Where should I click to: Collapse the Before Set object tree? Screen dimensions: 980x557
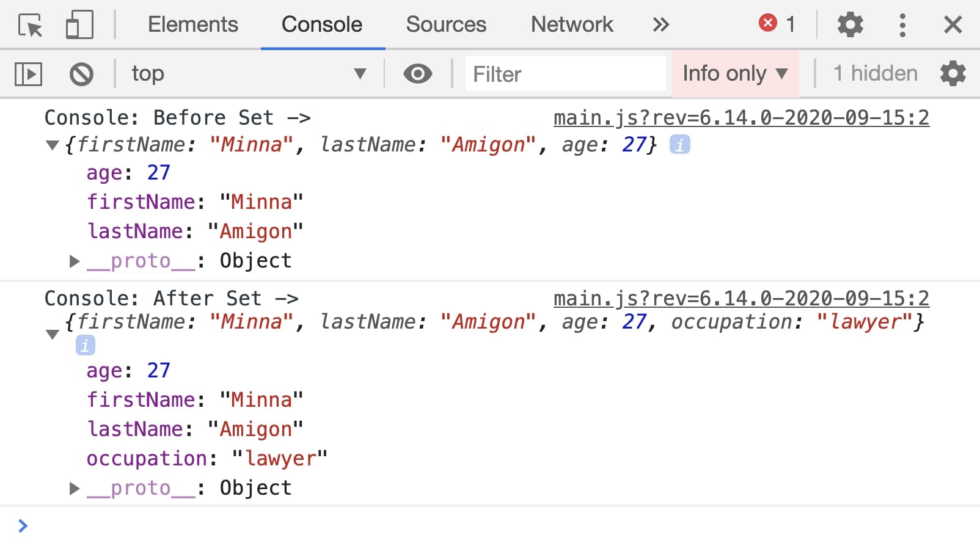click(x=53, y=145)
